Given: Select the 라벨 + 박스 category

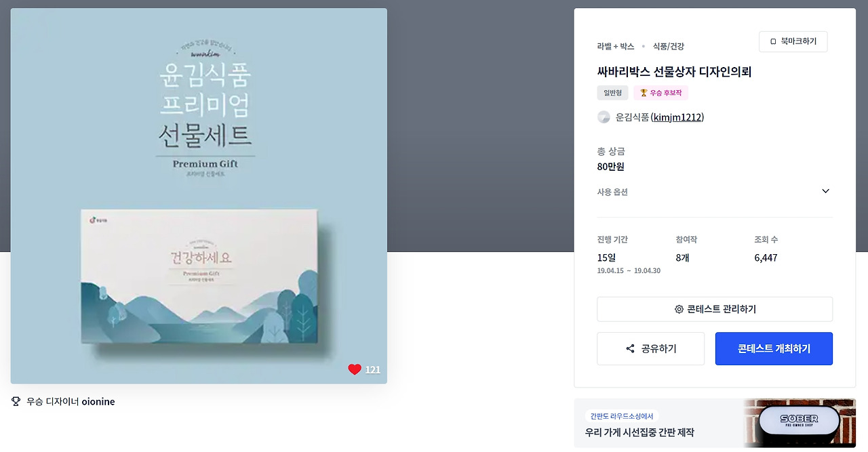Looking at the screenshot, I should [x=616, y=46].
